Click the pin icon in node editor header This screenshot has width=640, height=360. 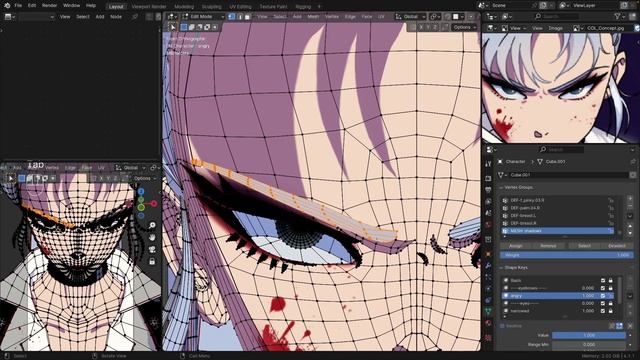pyautogui.click(x=135, y=17)
